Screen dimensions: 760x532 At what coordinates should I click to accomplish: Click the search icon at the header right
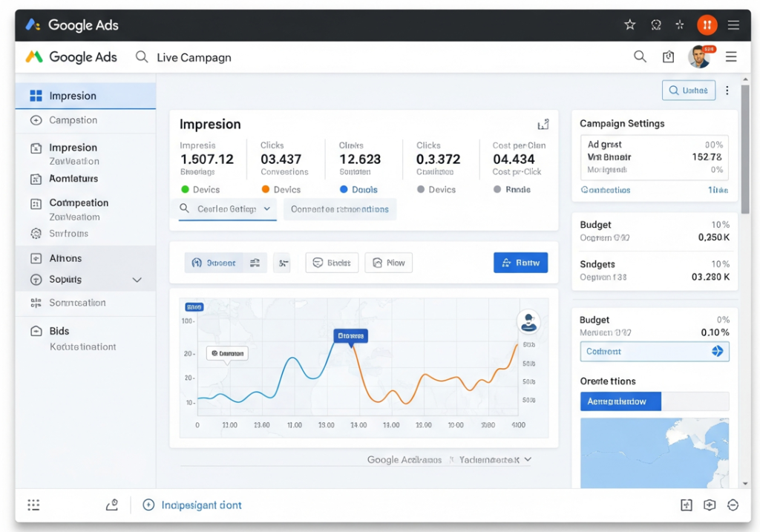click(x=640, y=56)
